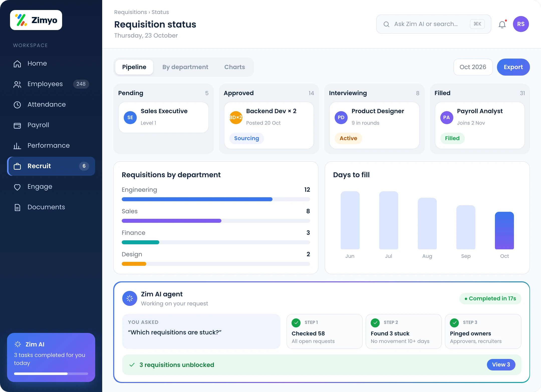
Task: Click the Found 3 stuck step card
Action: pos(403,331)
